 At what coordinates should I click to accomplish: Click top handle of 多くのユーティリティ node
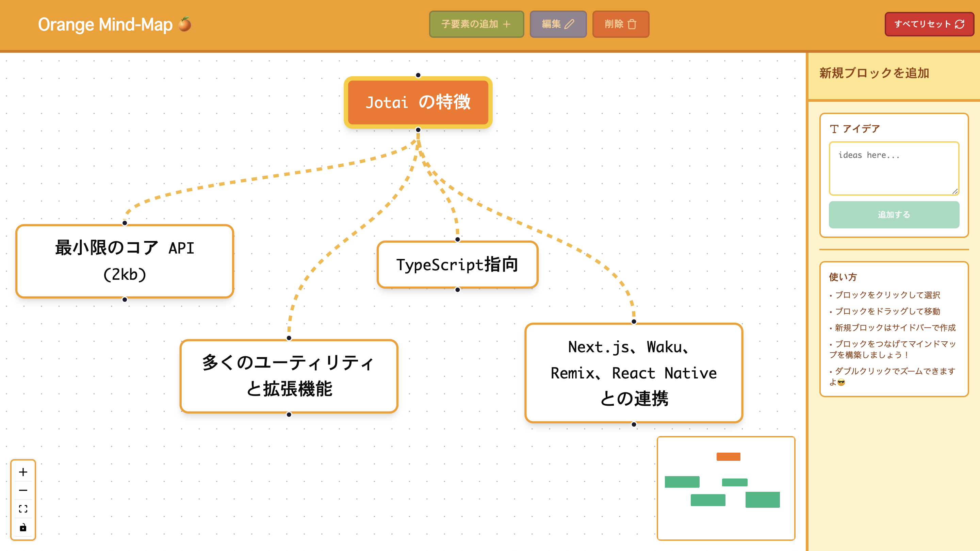(289, 338)
